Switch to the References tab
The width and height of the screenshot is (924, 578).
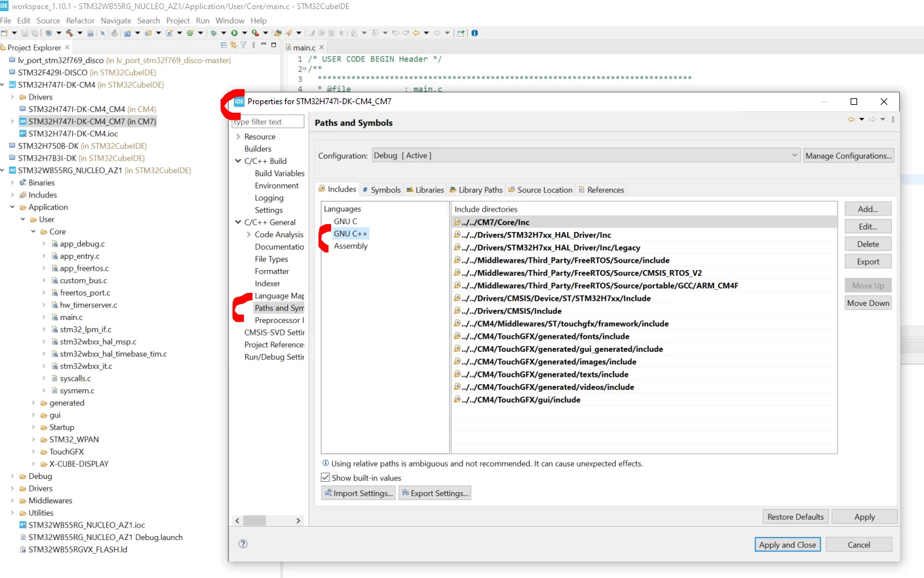[601, 190]
